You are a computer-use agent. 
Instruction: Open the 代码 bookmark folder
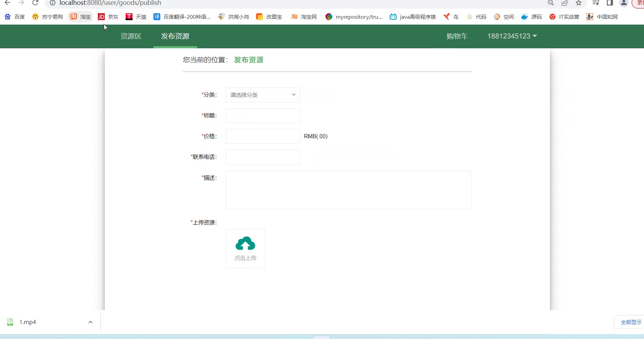476,17
